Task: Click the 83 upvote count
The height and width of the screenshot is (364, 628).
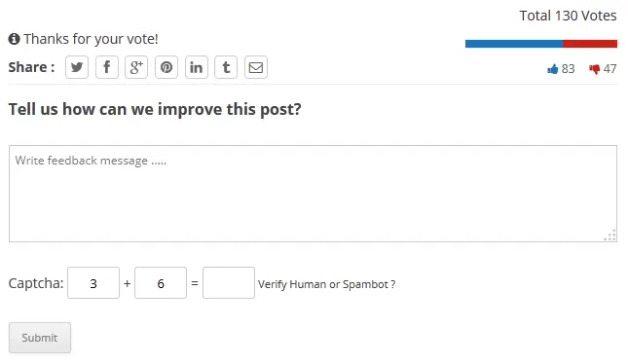Action: [x=568, y=69]
